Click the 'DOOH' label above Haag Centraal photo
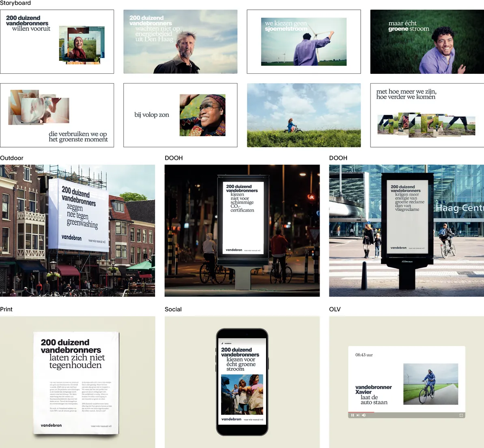The image size is (484, 448). [x=338, y=158]
